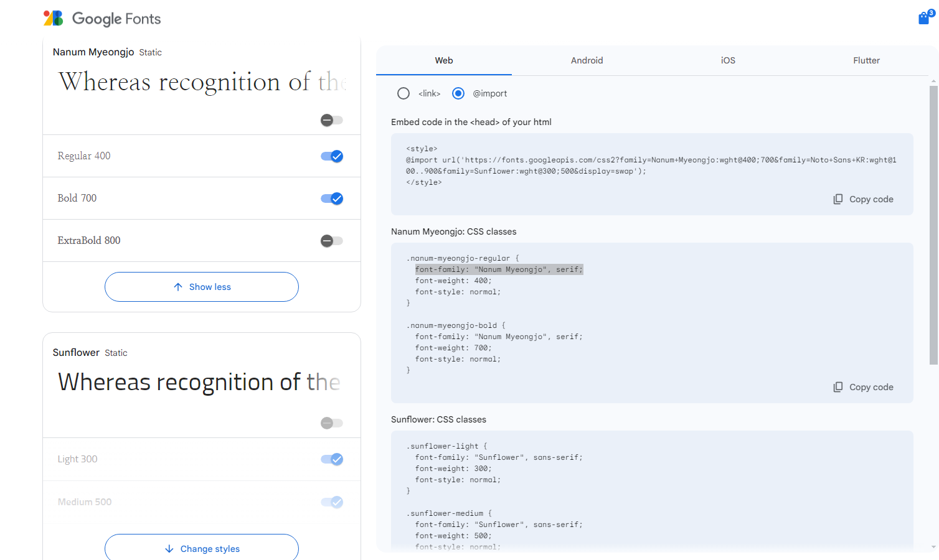The image size is (939, 560).
Task: Click the .sunflower-light selector line
Action: pos(446,446)
